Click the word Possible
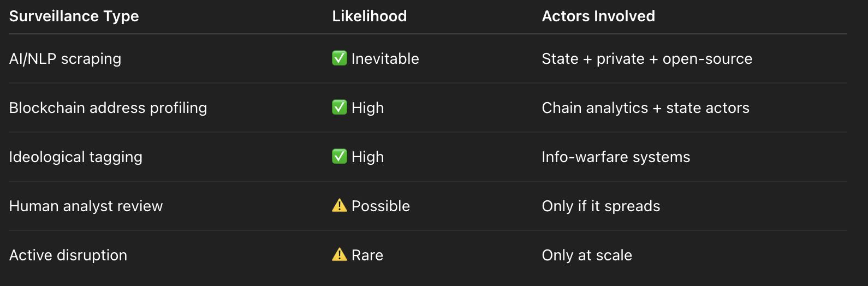Viewport: 868px width, 286px height. (x=381, y=206)
